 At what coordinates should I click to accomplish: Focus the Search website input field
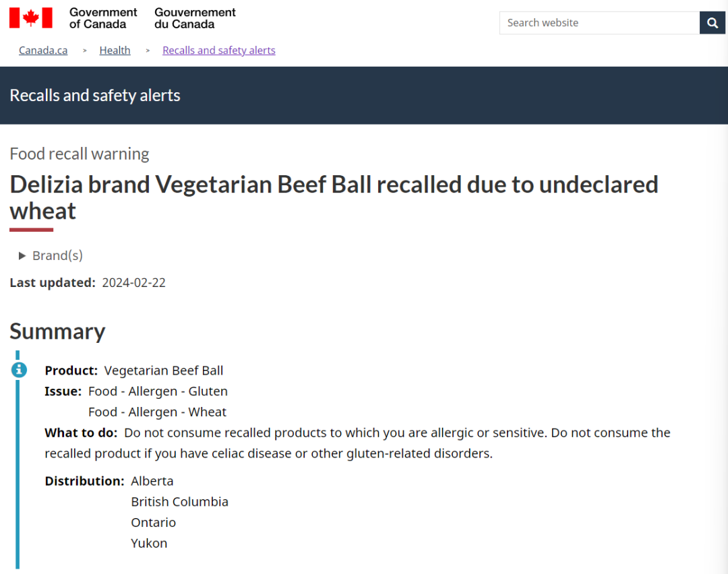tap(599, 23)
